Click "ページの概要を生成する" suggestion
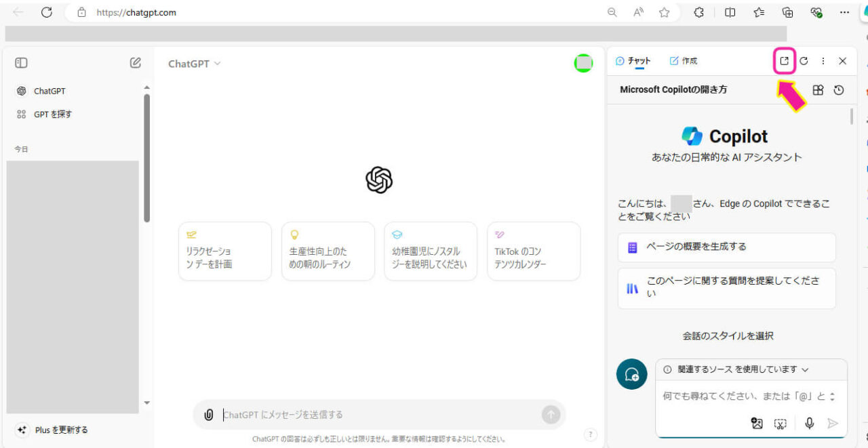This screenshot has height=448, width=868. tap(727, 247)
